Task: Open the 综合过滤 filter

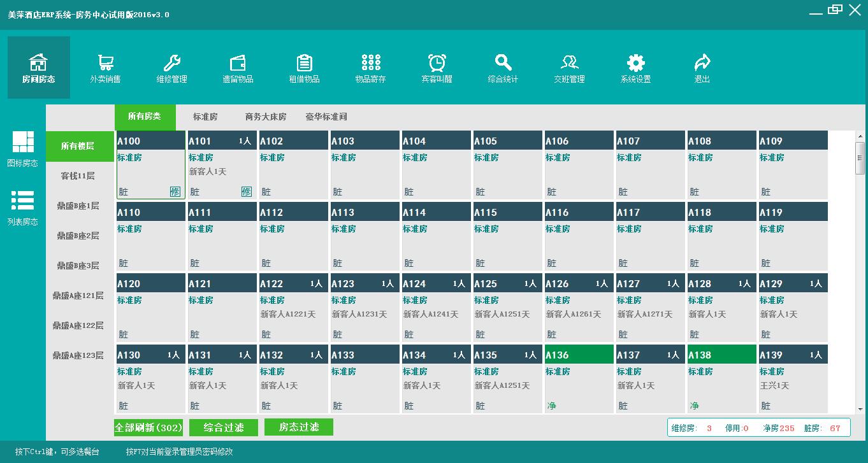Action: pos(223,427)
